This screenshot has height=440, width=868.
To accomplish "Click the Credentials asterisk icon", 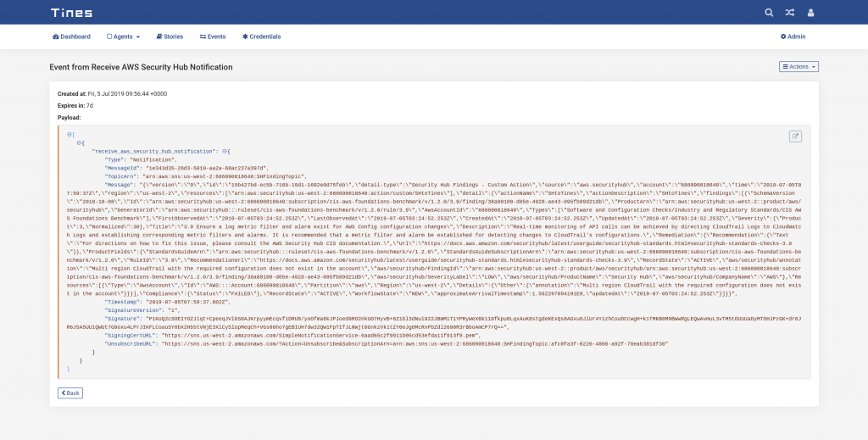I will click(245, 36).
